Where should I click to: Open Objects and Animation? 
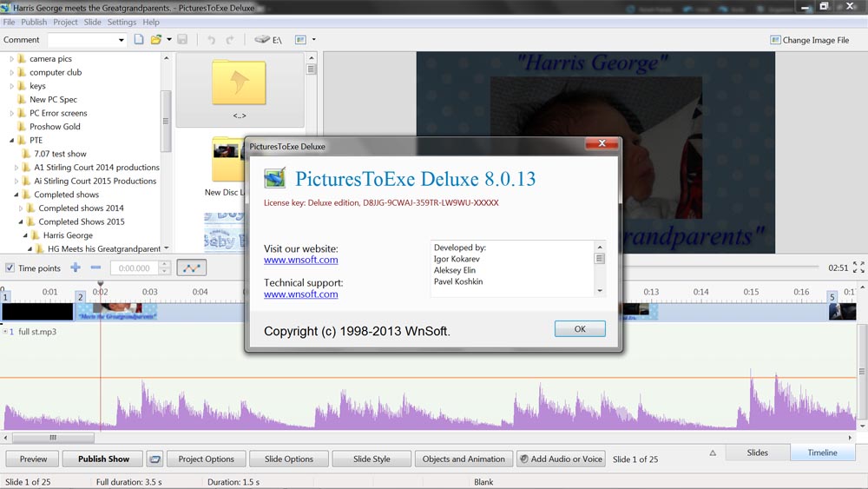coord(464,459)
